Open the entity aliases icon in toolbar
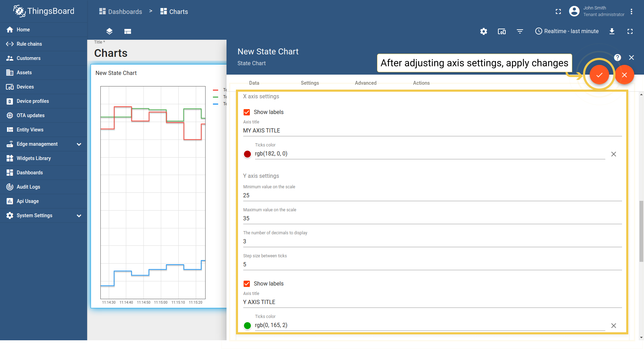The height and width of the screenshot is (349, 644). (501, 31)
